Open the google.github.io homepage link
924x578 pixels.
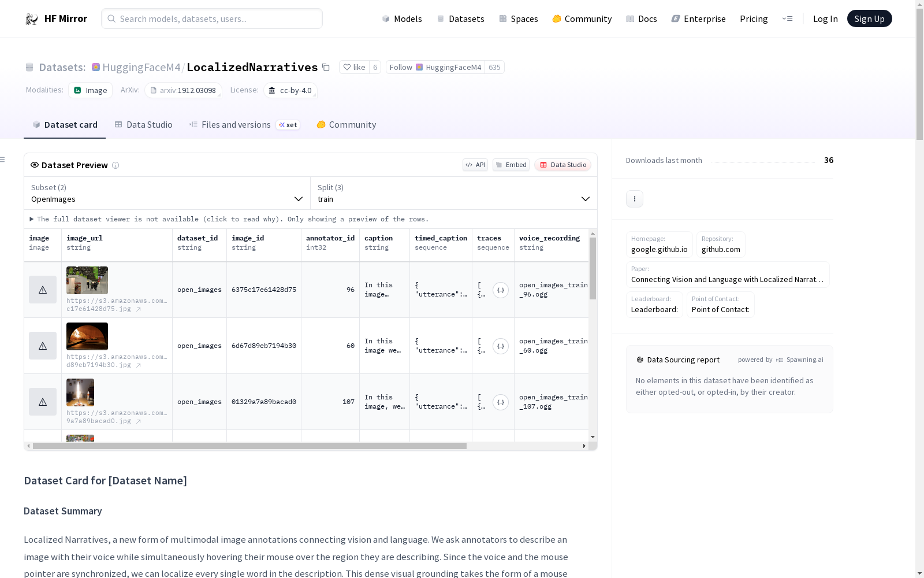click(660, 244)
